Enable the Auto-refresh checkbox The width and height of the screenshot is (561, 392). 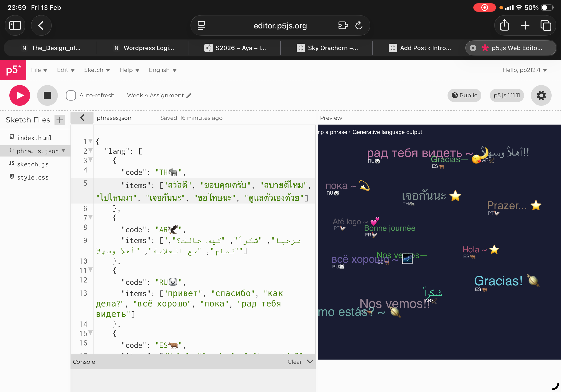tap(71, 95)
